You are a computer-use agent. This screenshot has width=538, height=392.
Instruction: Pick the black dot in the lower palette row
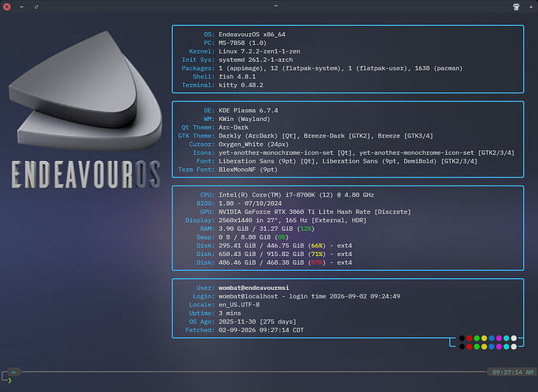(462, 346)
